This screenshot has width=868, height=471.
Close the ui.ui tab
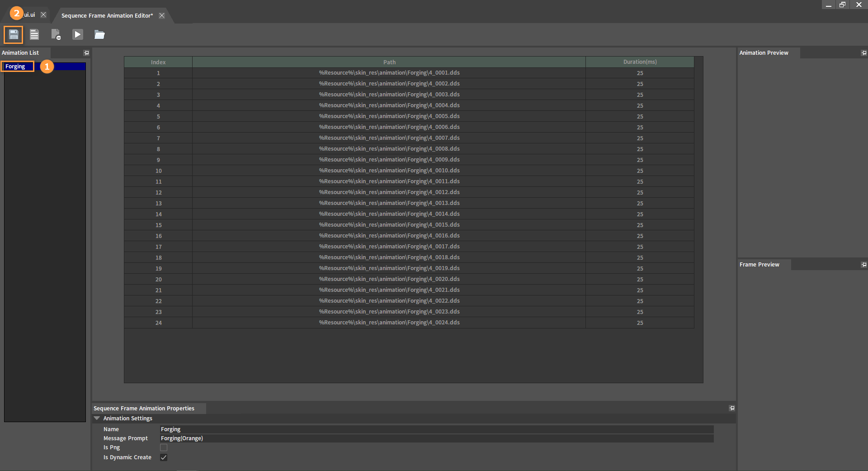(x=43, y=14)
